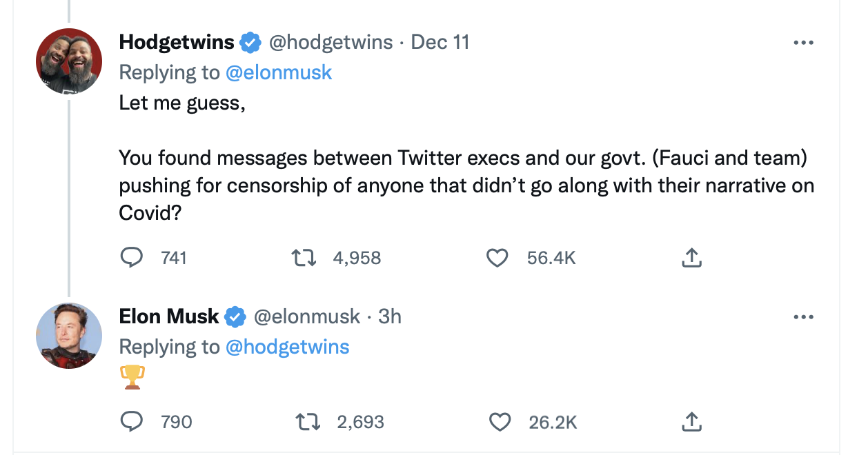Open the @elonmusk mention link
Screen dimensions: 868x455
(279, 72)
